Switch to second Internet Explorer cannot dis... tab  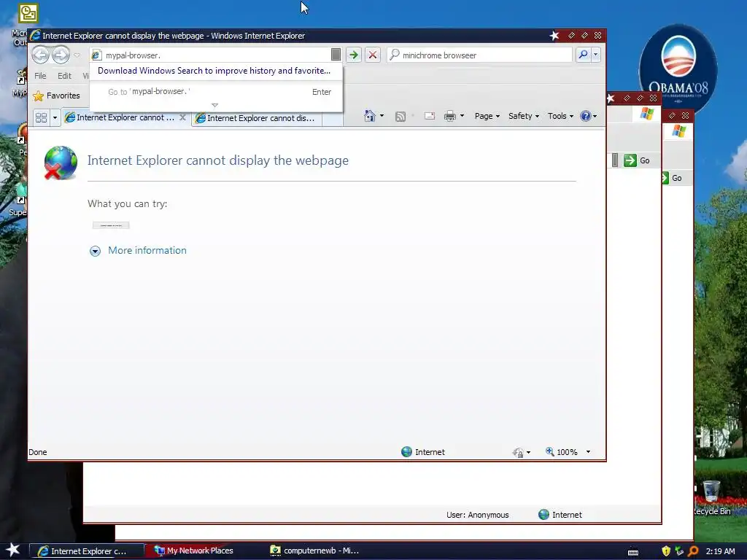coord(257,118)
